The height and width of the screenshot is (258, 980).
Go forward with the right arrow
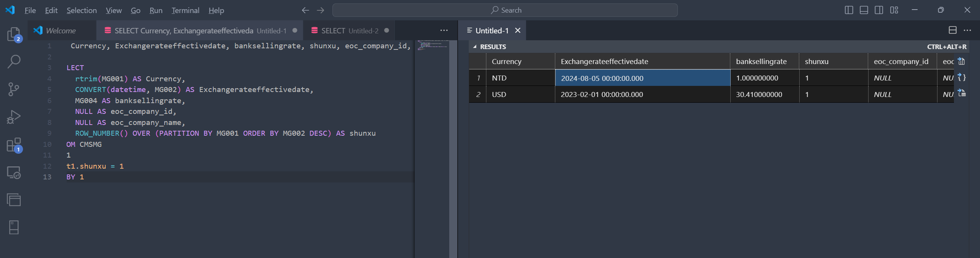(x=321, y=10)
